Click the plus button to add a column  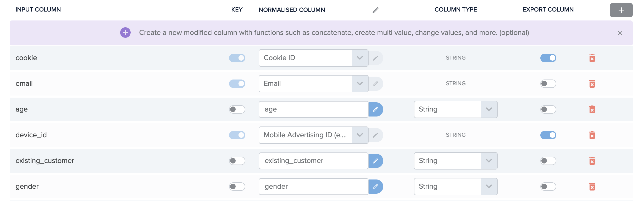click(x=621, y=10)
